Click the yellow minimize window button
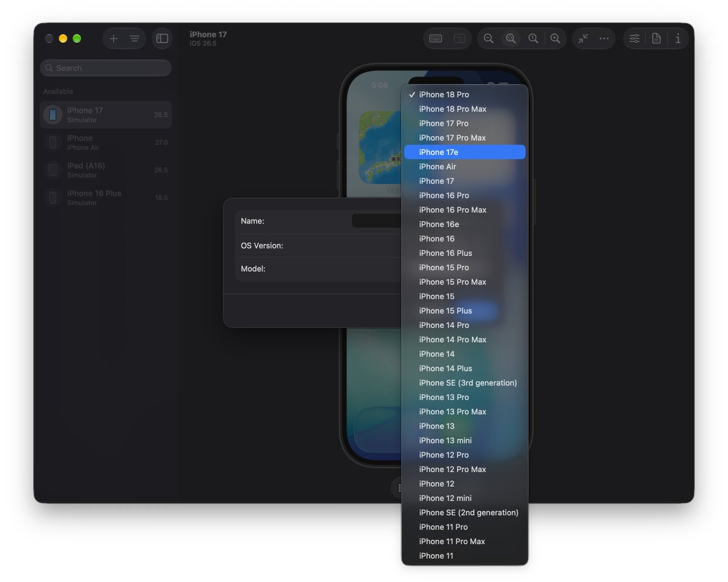This screenshot has height=582, width=728. 63,39
